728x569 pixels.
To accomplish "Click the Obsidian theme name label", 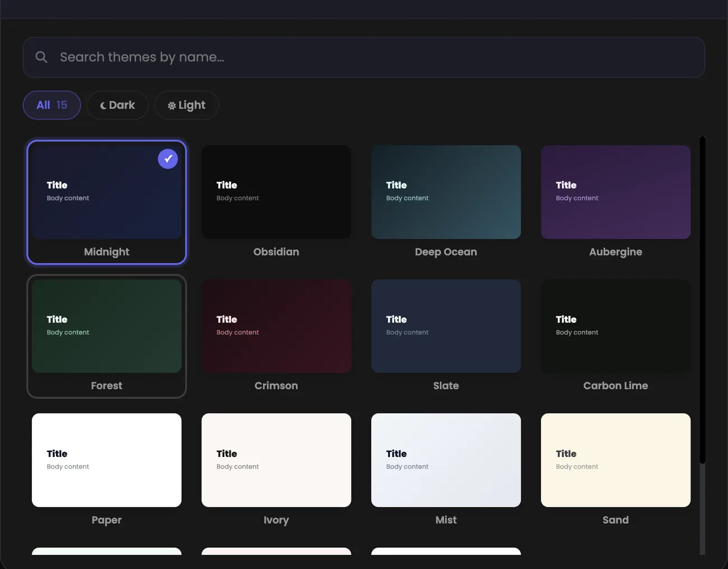I will [x=276, y=252].
